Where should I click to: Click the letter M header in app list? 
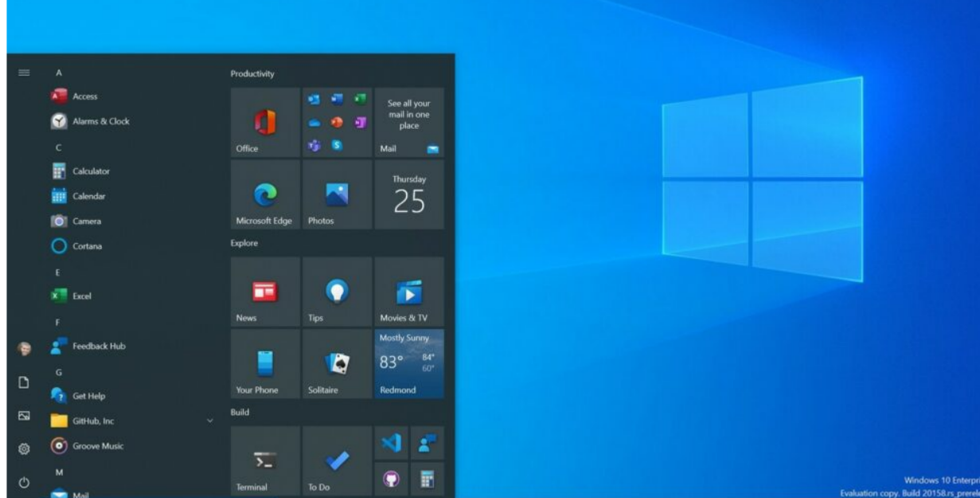pyautogui.click(x=60, y=473)
